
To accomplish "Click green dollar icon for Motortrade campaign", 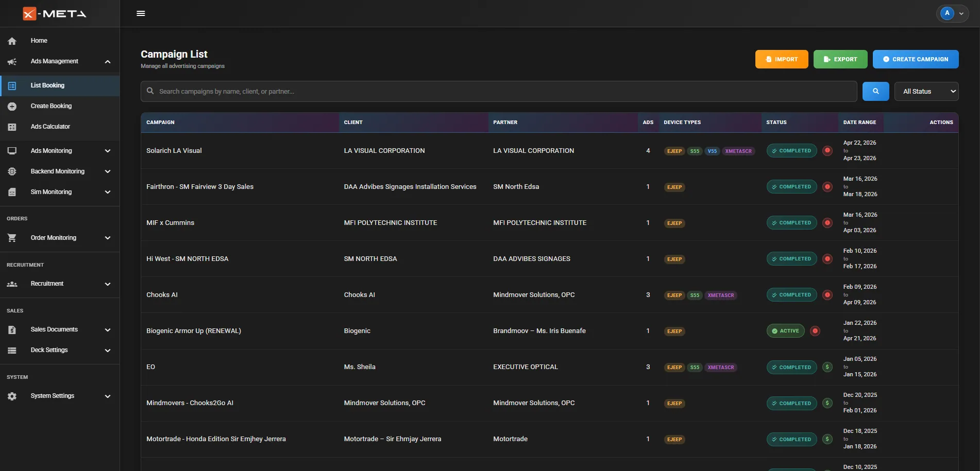I will [827, 439].
